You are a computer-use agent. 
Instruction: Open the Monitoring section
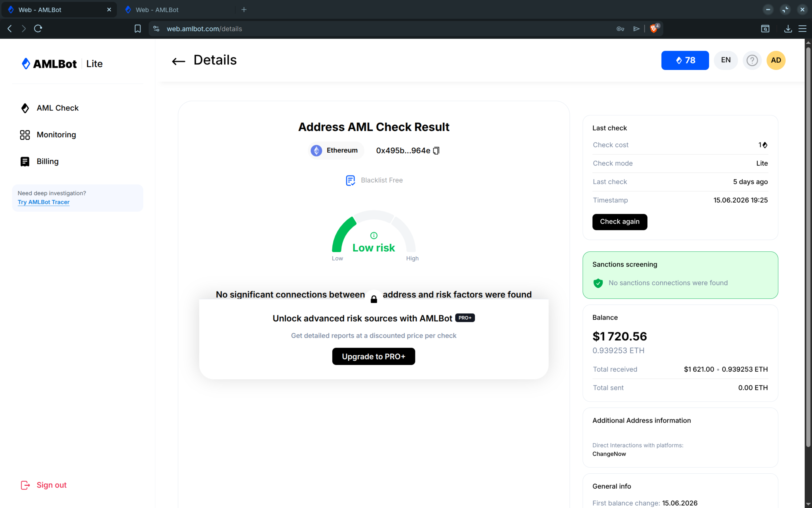tap(48, 135)
